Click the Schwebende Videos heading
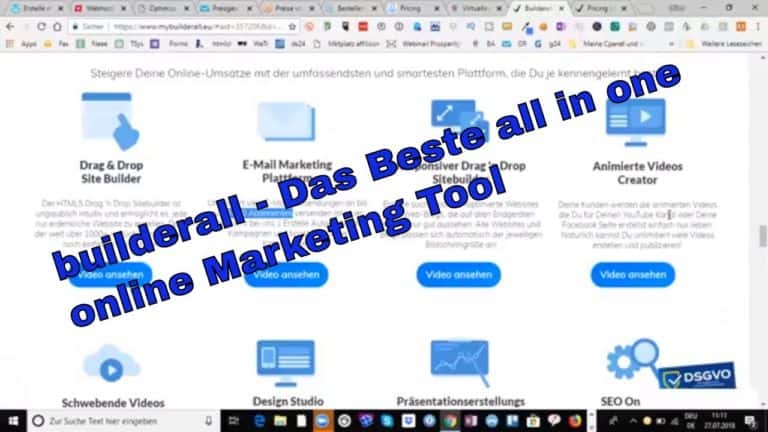This screenshot has width=768, height=432. point(113,403)
